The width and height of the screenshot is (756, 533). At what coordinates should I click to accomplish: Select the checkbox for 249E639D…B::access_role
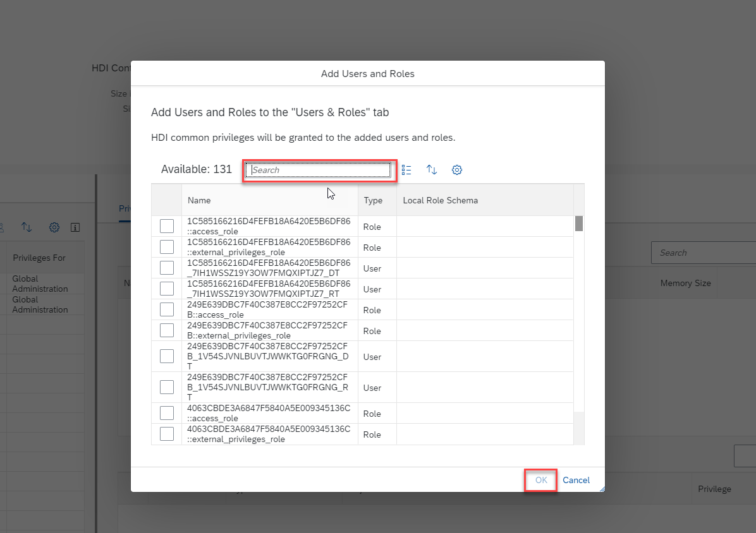coord(167,309)
